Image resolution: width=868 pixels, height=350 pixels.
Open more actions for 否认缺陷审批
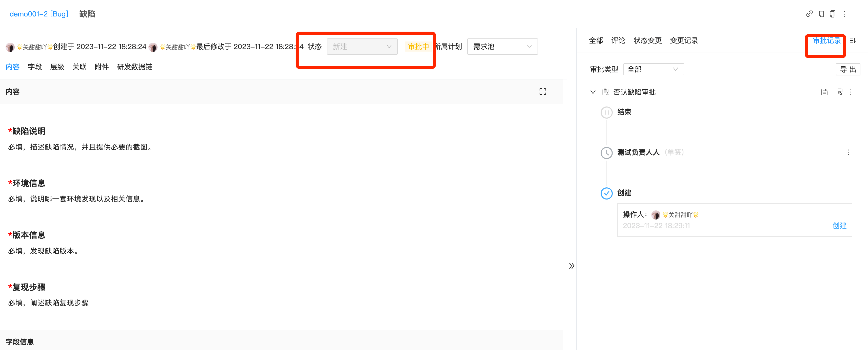pos(852,92)
